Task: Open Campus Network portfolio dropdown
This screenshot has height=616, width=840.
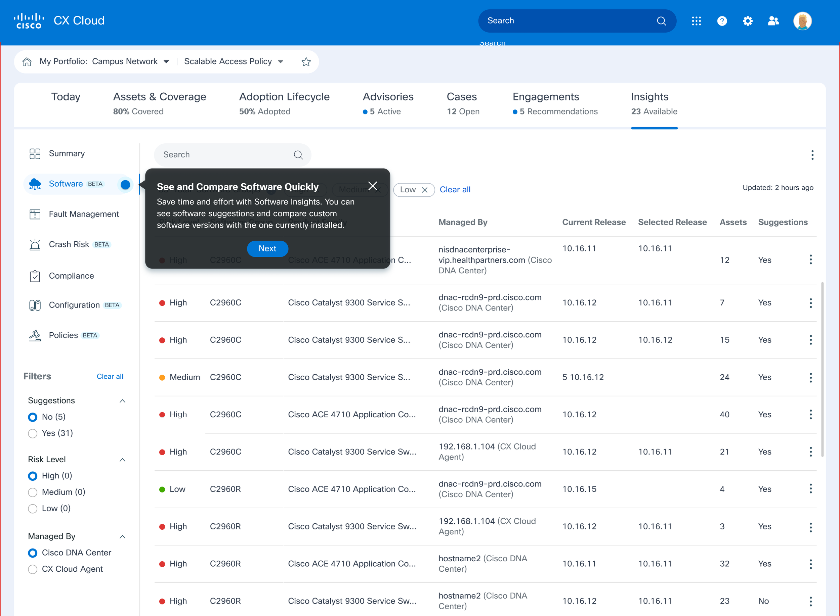Action: pyautogui.click(x=166, y=61)
